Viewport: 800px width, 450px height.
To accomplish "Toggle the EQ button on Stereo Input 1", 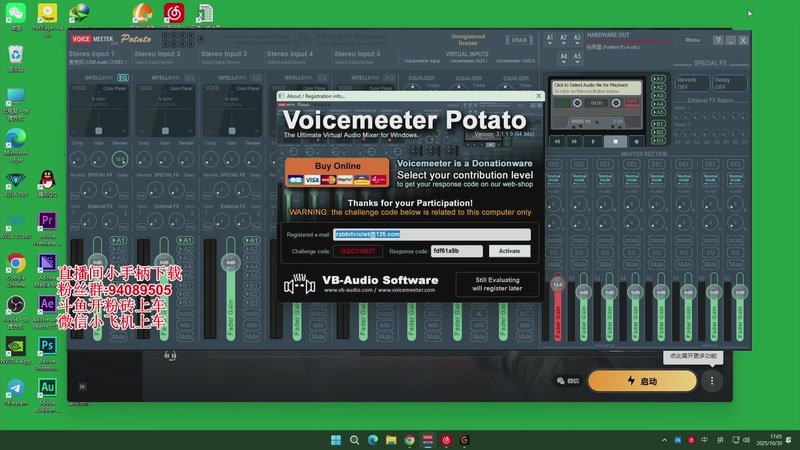I will pyautogui.click(x=123, y=78).
